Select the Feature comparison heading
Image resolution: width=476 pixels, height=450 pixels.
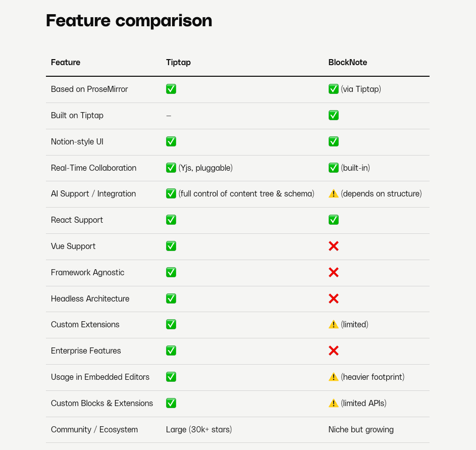point(129,21)
